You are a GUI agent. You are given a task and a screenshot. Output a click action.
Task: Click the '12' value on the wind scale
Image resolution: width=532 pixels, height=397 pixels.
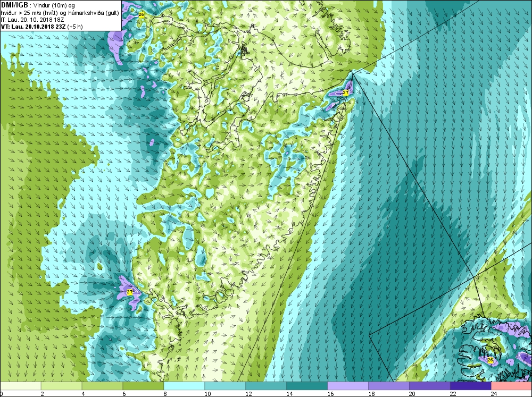[248, 394]
